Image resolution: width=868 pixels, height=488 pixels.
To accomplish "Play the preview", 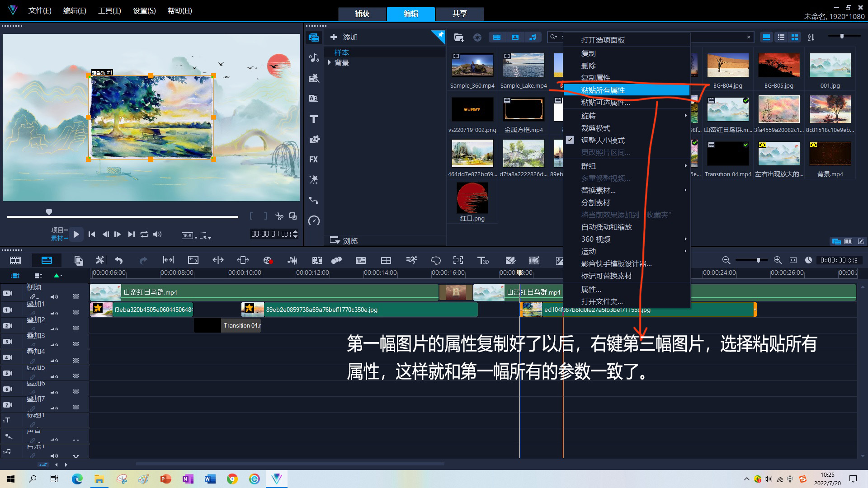I will pyautogui.click(x=76, y=234).
